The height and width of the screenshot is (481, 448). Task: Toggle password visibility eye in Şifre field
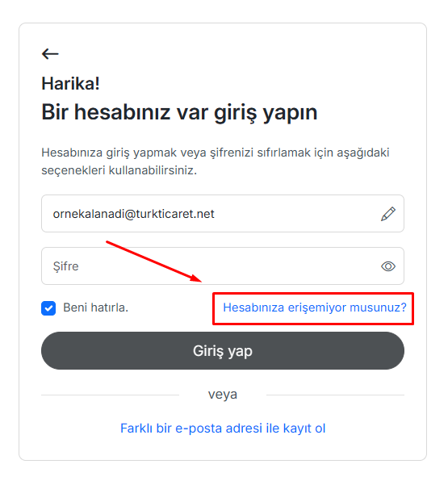coord(387,266)
